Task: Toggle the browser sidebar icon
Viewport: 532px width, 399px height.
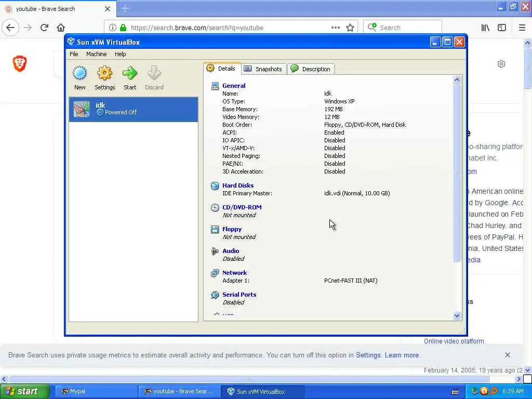Action: (x=502, y=28)
